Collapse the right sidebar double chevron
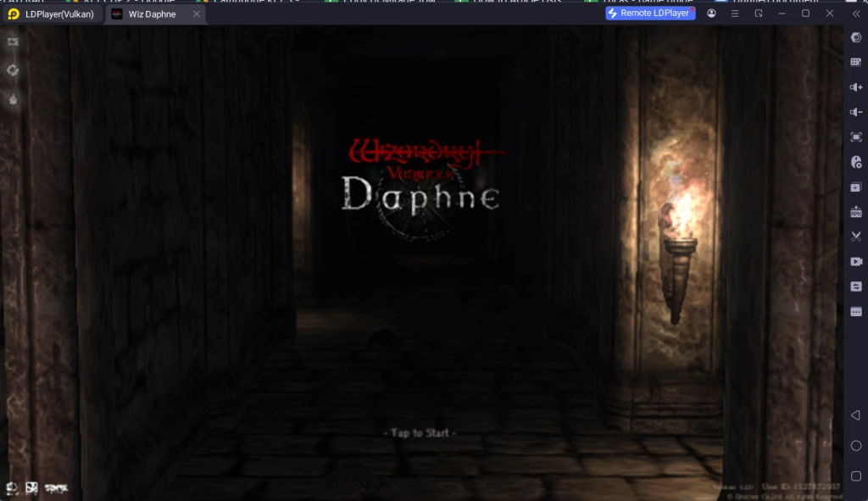 [856, 14]
